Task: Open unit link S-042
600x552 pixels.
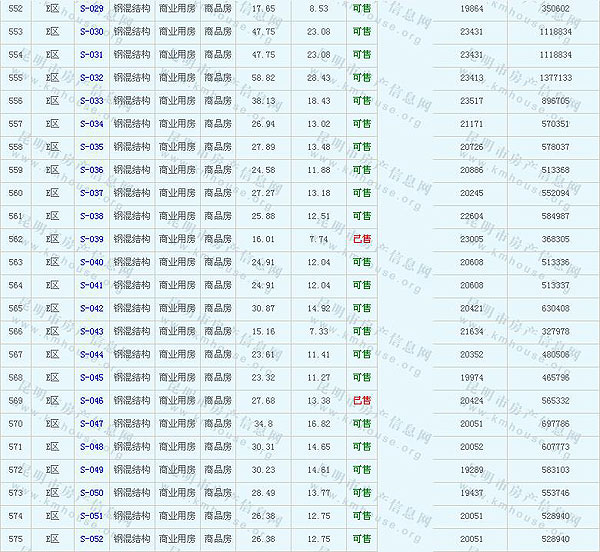Action: pos(91,308)
